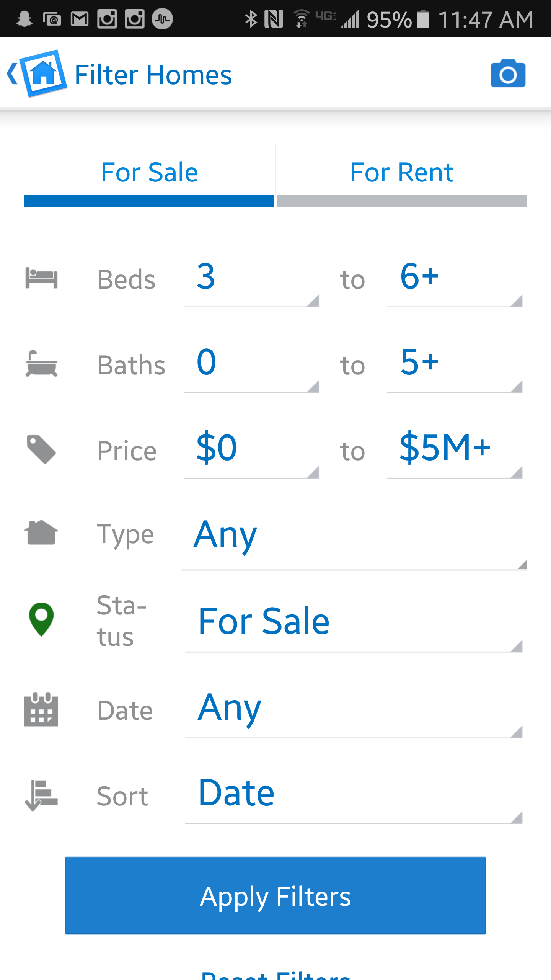Tap the green location pin icon
Screen dimensions: 551x980
[41, 619]
